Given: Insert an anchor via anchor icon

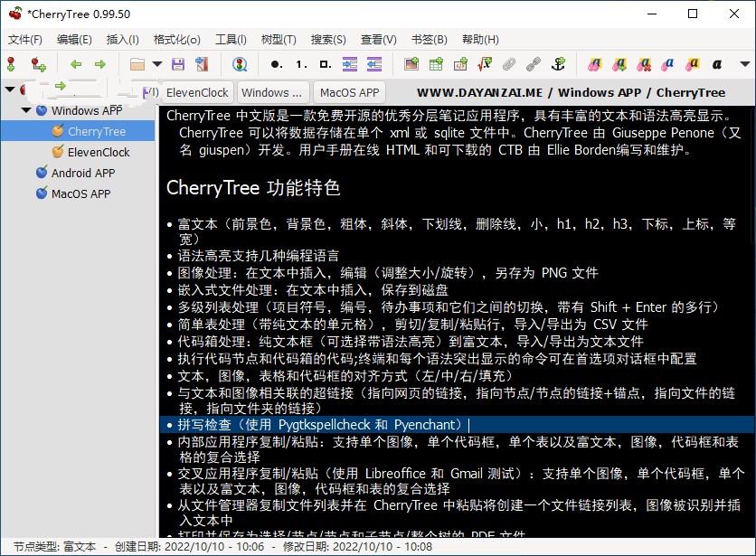Looking at the screenshot, I should [x=558, y=63].
